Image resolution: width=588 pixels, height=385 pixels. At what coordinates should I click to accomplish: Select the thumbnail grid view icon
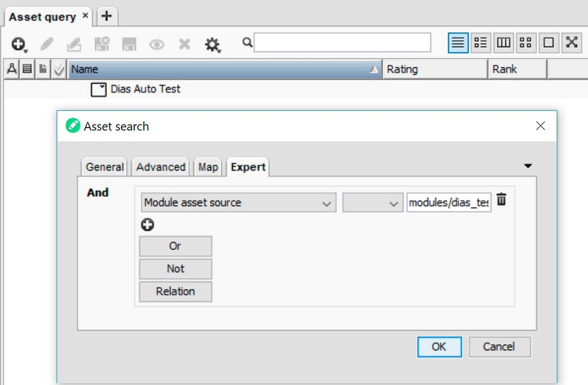[526, 43]
